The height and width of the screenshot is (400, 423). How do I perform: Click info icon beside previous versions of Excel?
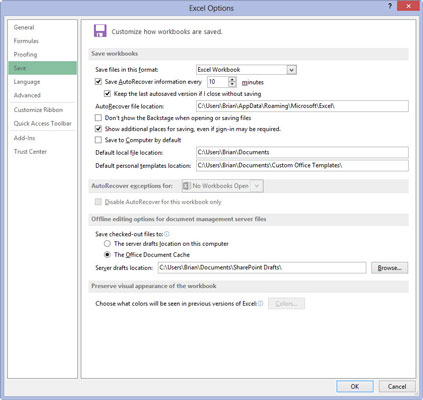click(x=260, y=303)
